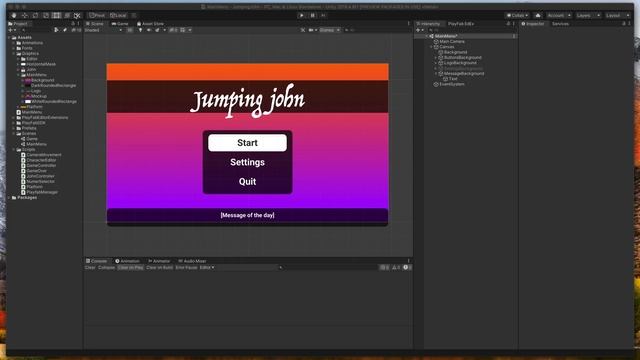640x360 pixels.
Task: Click the Project panel lock icon
Action: (x=73, y=24)
